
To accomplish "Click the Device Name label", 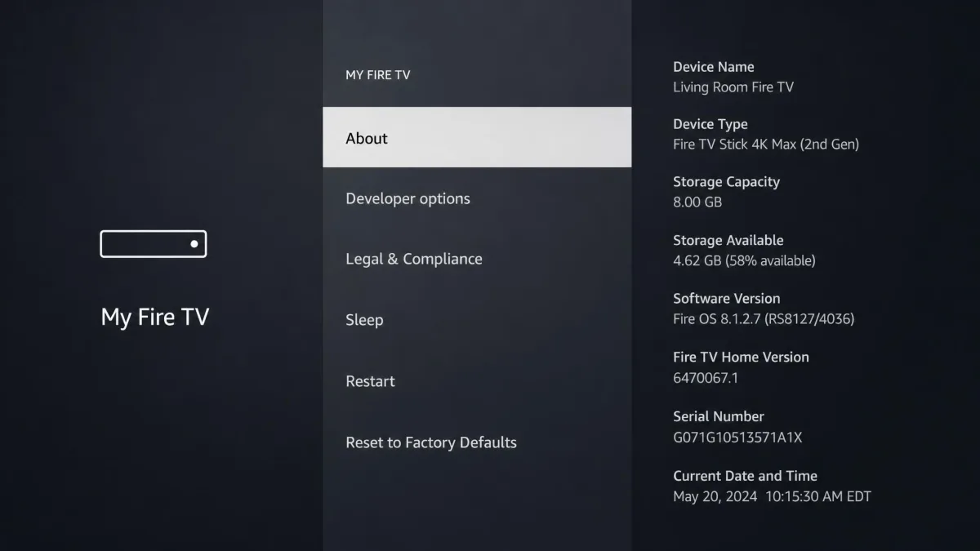I will [714, 67].
